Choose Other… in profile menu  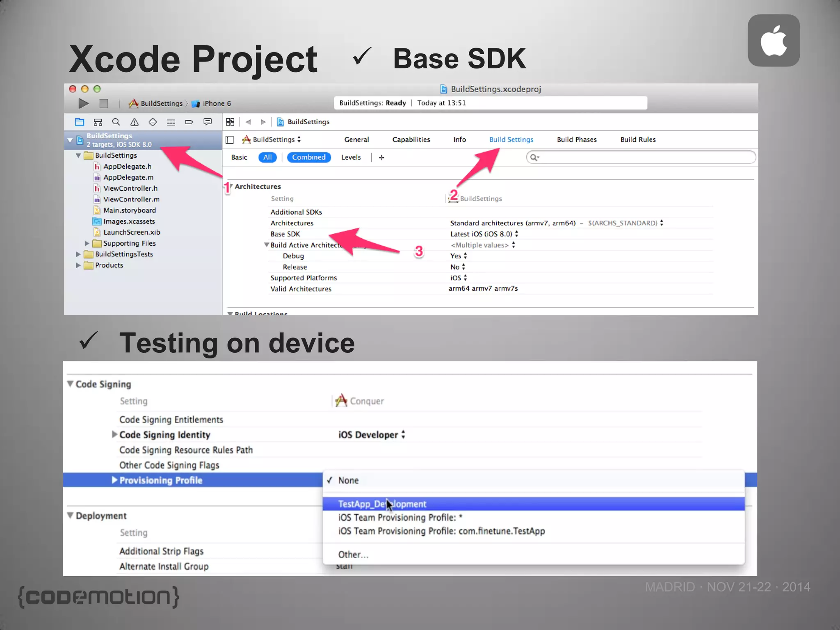point(534,555)
